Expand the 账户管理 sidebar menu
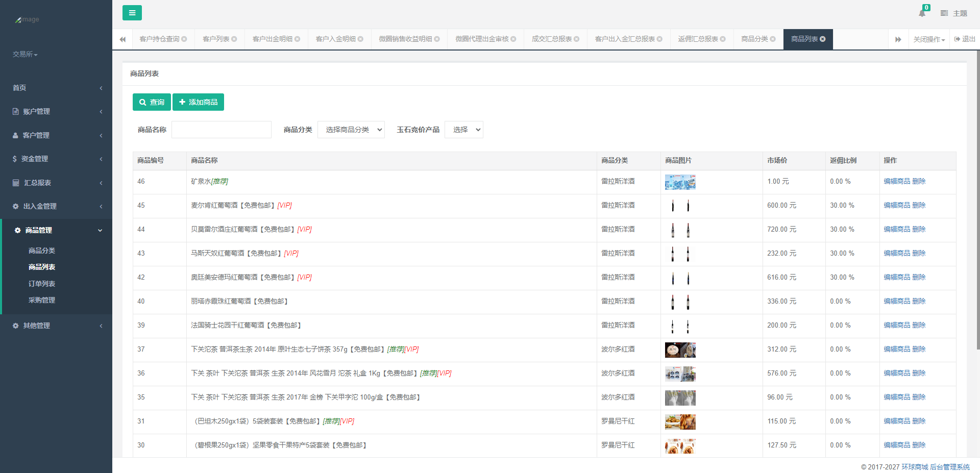Screen dimensions: 980x473 (x=56, y=111)
